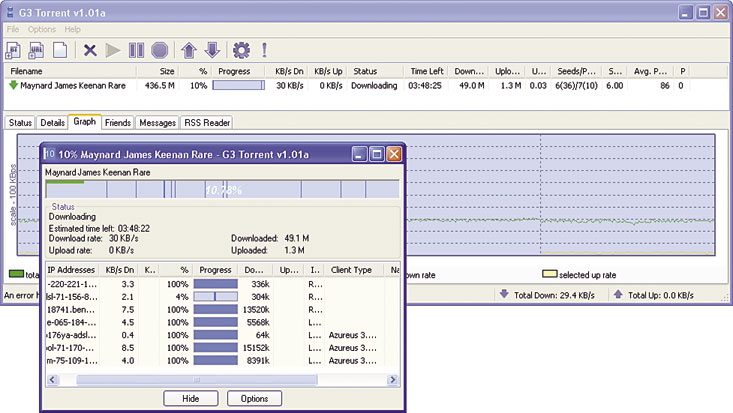Select peer row m-75-109-1...
Viewport: 733px width, 413px height.
[x=223, y=361]
